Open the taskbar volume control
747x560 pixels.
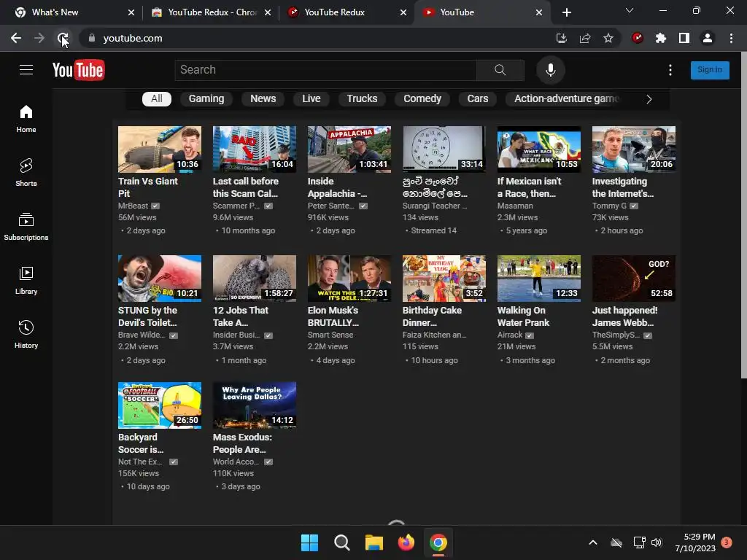pos(657,542)
